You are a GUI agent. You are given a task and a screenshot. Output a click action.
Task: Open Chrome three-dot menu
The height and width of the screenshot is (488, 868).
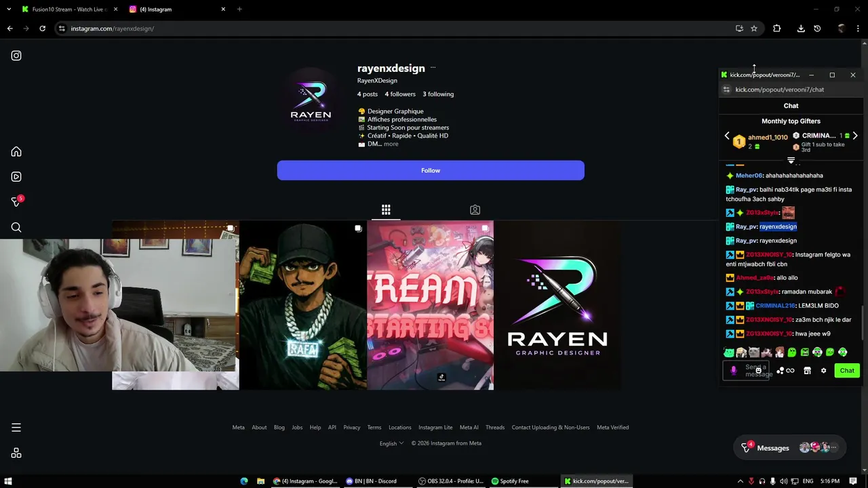[x=859, y=28]
